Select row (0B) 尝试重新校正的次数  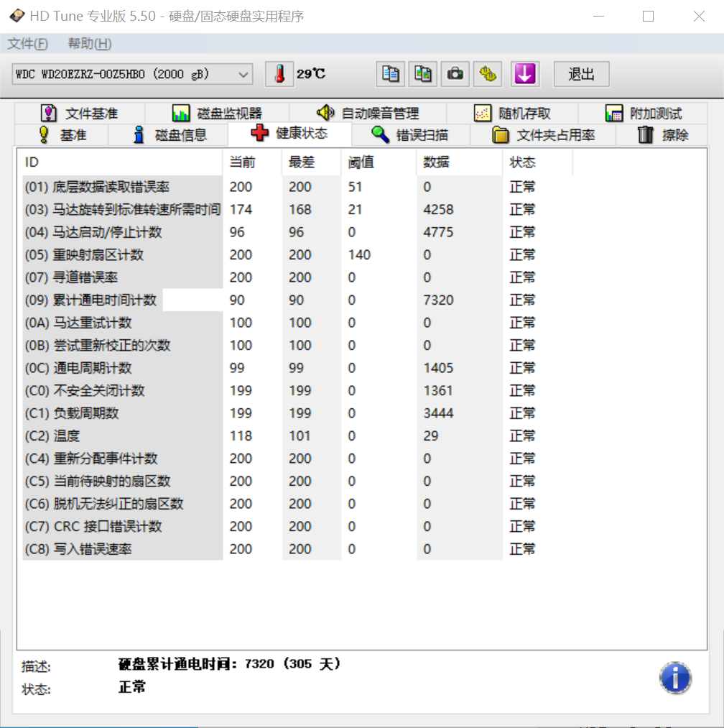297,346
